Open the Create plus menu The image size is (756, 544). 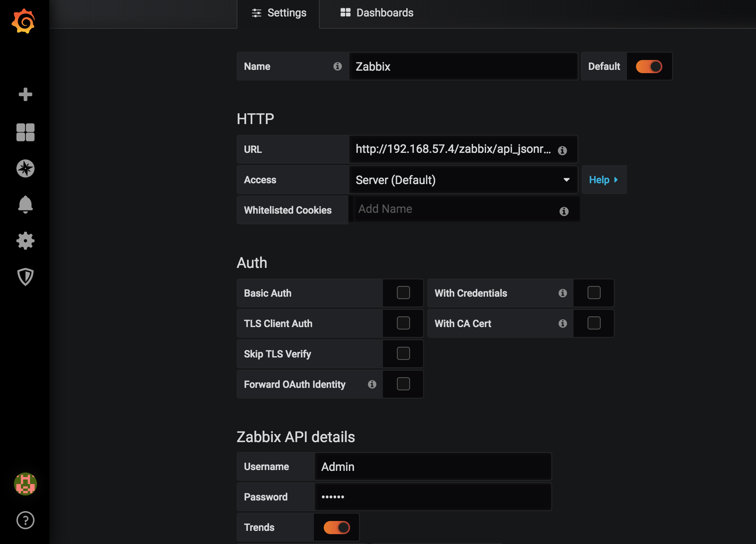[25, 95]
